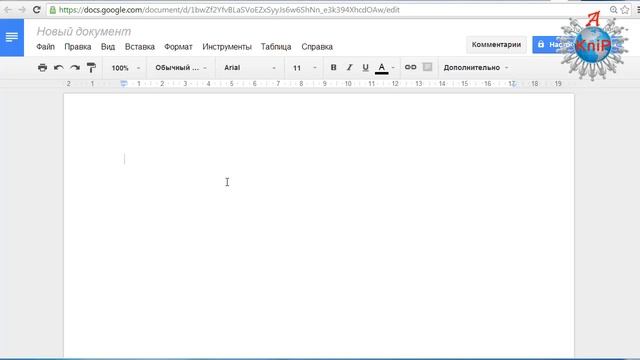Open the Файл menu
640x360 pixels.
45,47
